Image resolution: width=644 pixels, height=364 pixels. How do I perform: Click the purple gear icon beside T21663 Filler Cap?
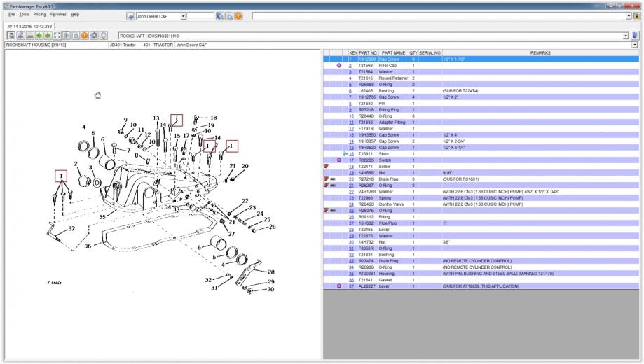click(x=339, y=65)
